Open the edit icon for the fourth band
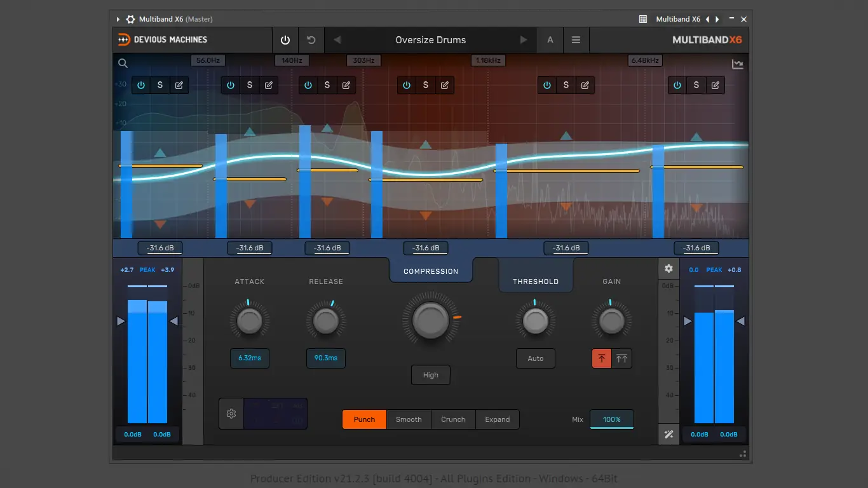This screenshot has width=868, height=488. pos(445,85)
